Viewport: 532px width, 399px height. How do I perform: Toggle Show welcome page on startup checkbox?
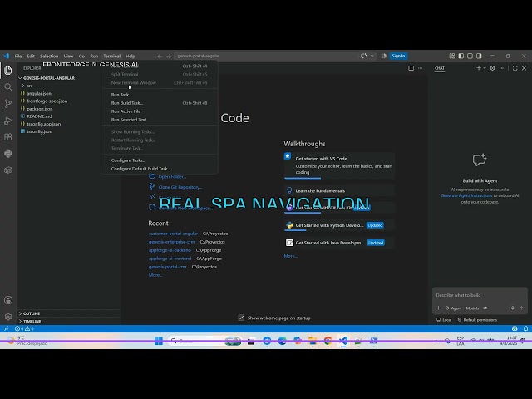pyautogui.click(x=241, y=318)
